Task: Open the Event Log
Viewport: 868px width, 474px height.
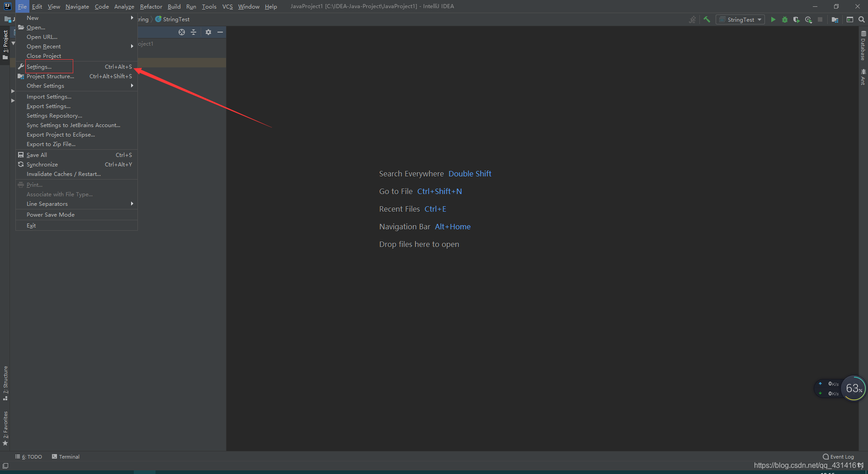Action: [839, 457]
